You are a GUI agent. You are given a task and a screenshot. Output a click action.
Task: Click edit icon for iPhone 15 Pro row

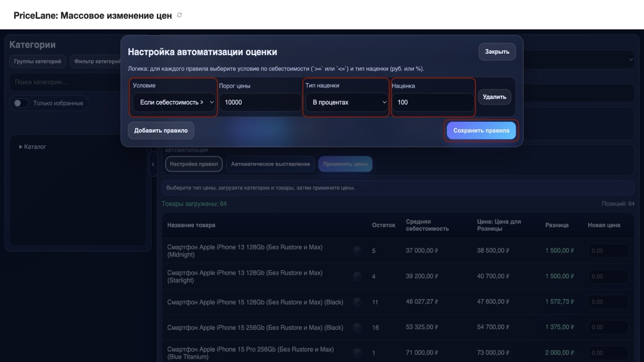click(x=357, y=353)
